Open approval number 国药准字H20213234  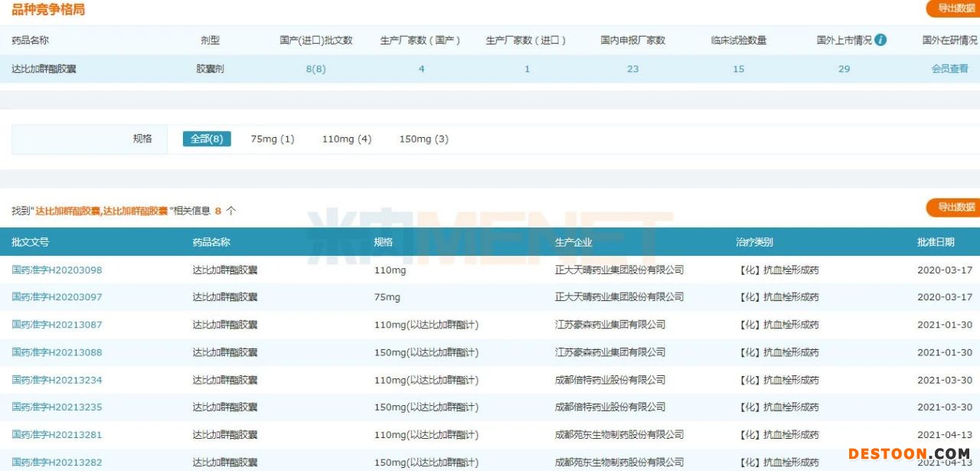(57, 380)
